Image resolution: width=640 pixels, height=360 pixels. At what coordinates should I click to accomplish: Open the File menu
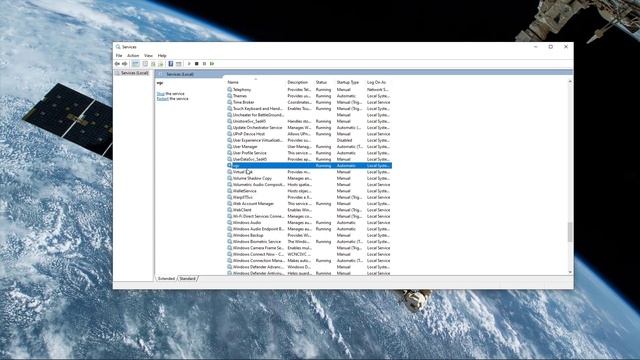tap(119, 56)
